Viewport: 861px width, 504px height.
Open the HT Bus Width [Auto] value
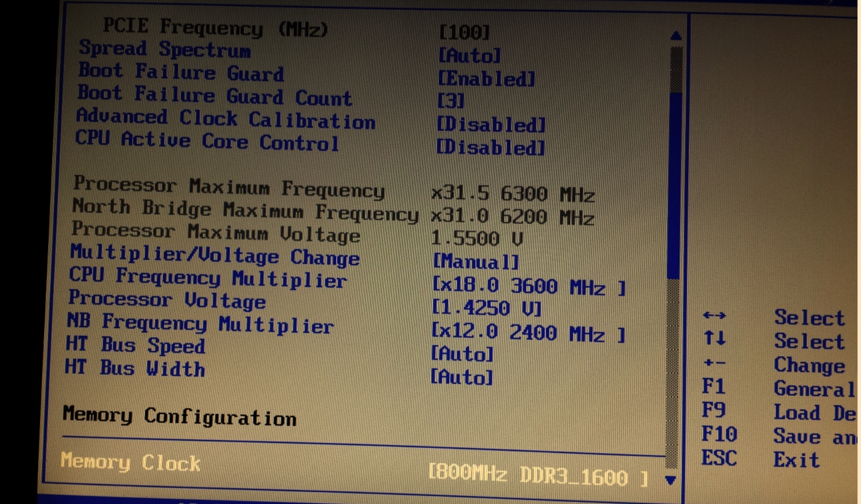[x=461, y=377]
